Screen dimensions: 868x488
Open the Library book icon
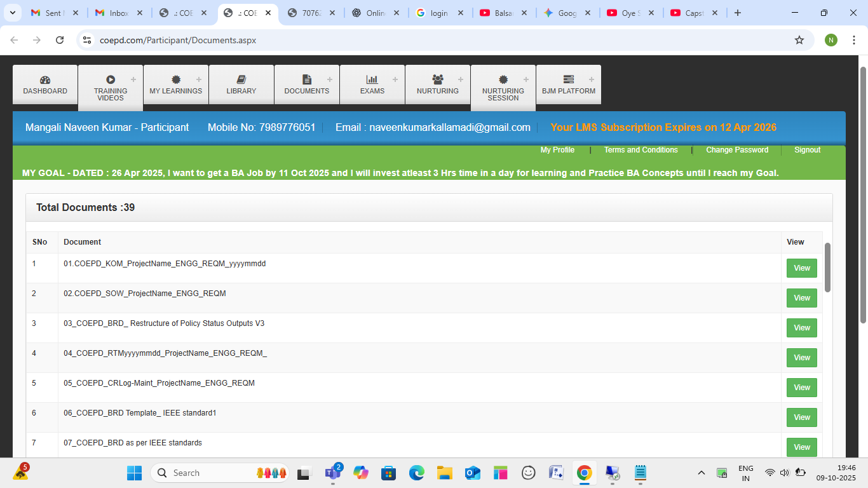point(241,79)
